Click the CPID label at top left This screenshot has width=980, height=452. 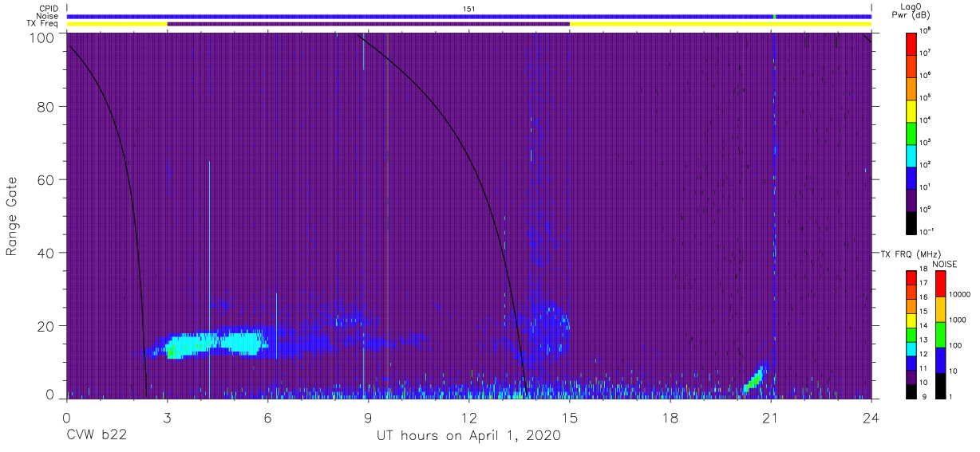pyautogui.click(x=49, y=8)
